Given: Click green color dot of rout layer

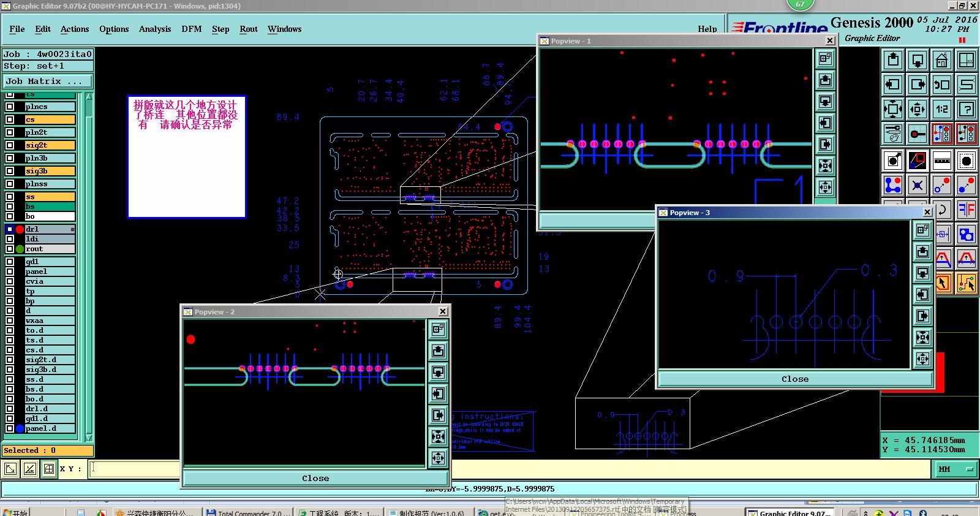Looking at the screenshot, I should pyautogui.click(x=20, y=249).
